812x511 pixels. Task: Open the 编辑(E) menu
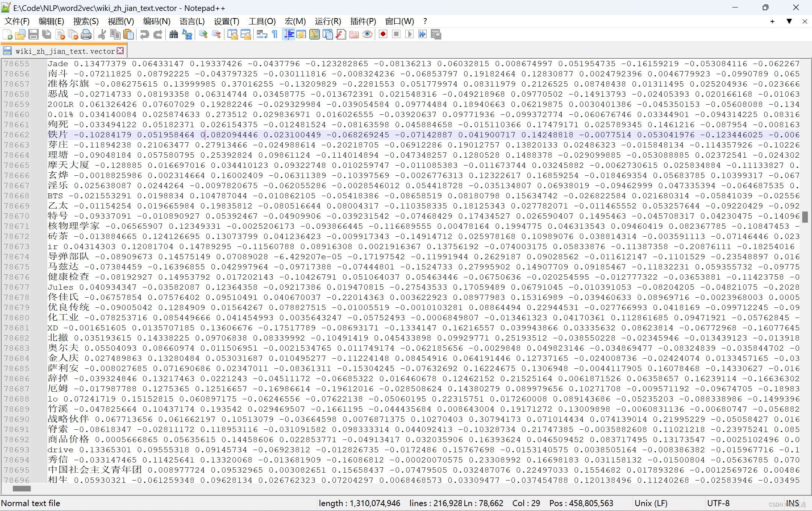52,21
